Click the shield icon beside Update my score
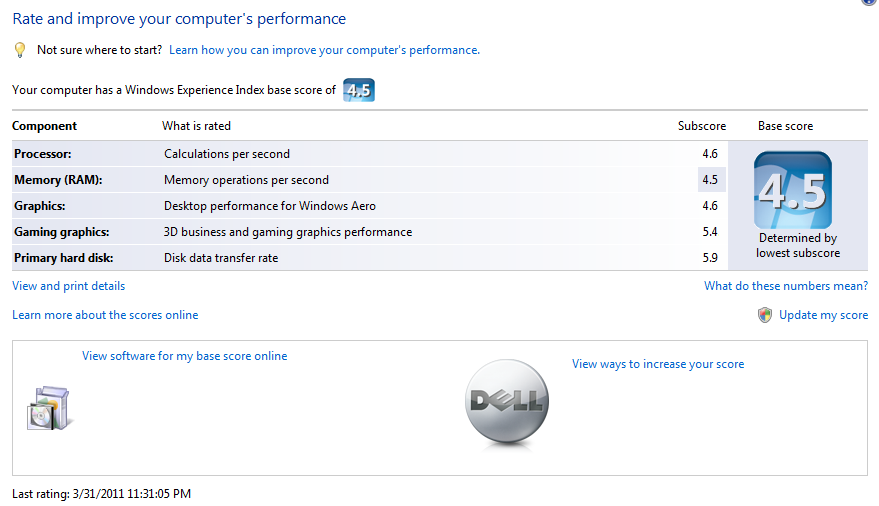 [x=765, y=315]
